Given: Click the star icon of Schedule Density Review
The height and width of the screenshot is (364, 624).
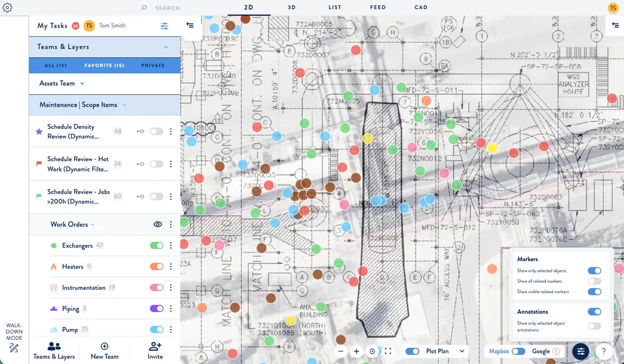Looking at the screenshot, I should tap(39, 131).
